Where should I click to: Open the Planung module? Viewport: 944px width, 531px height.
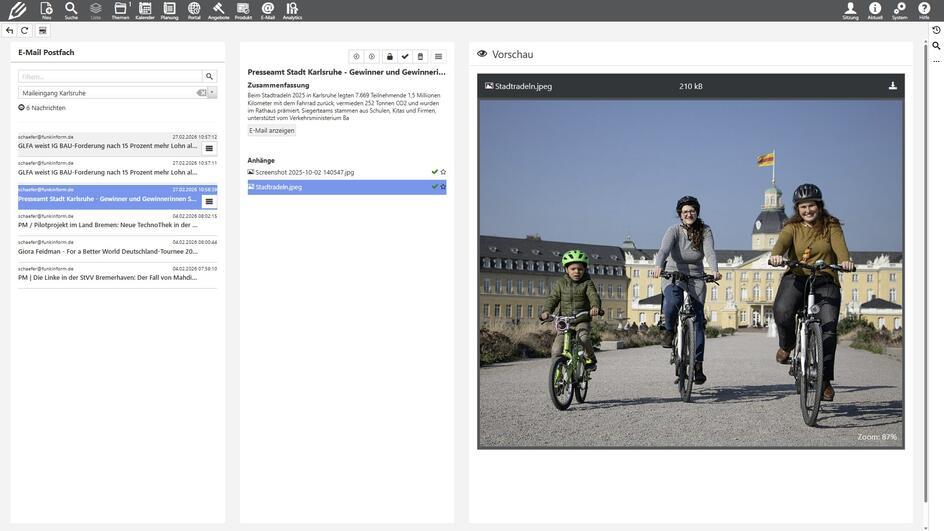(x=170, y=10)
